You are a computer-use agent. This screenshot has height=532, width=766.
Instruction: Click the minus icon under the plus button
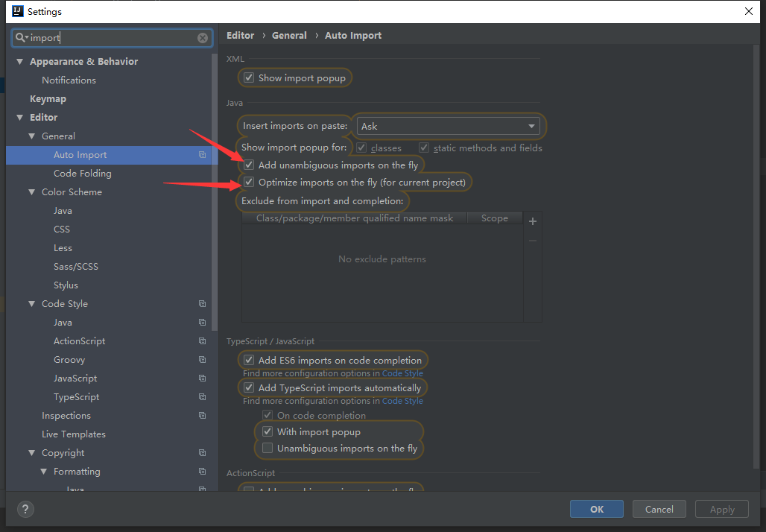[532, 240]
